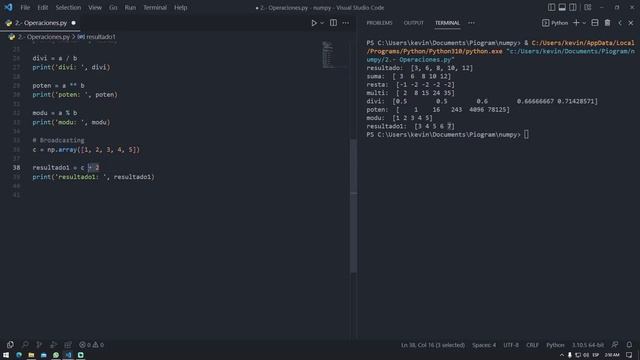
Task: Select interpreter 3.10.5 64-bit
Action: coord(588,345)
